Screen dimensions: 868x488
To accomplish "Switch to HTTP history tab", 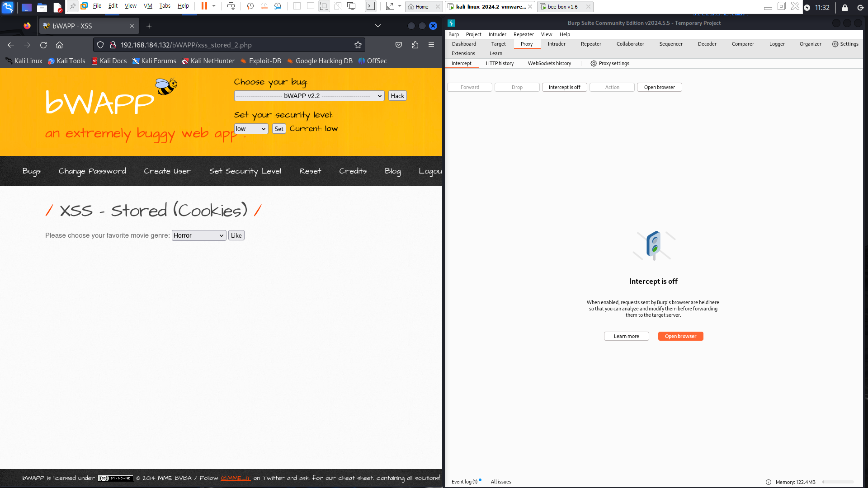I will [x=500, y=63].
